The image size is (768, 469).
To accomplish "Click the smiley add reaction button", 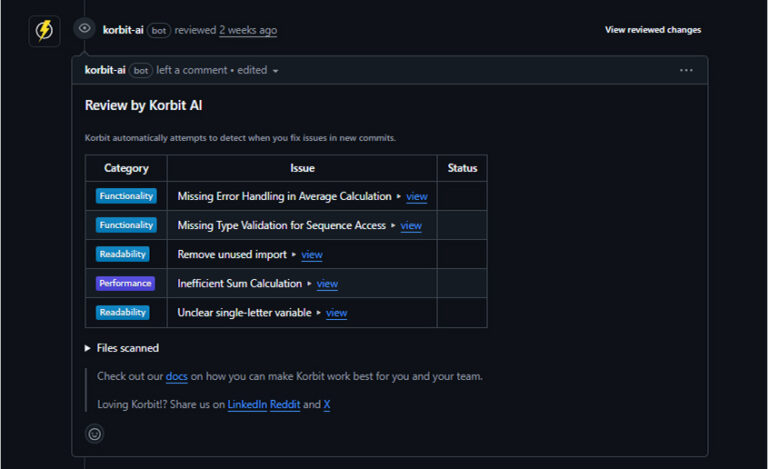I will (95, 434).
